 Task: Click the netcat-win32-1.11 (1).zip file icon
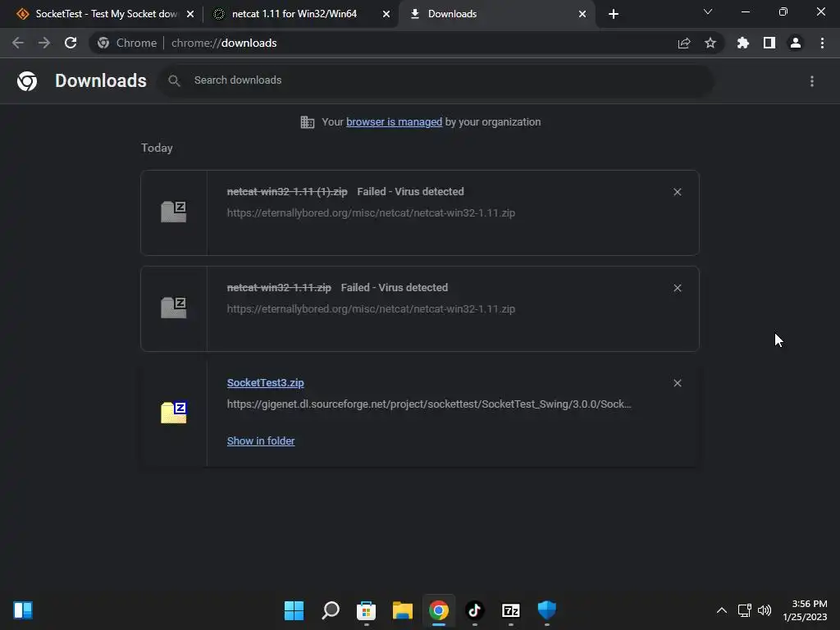(174, 212)
